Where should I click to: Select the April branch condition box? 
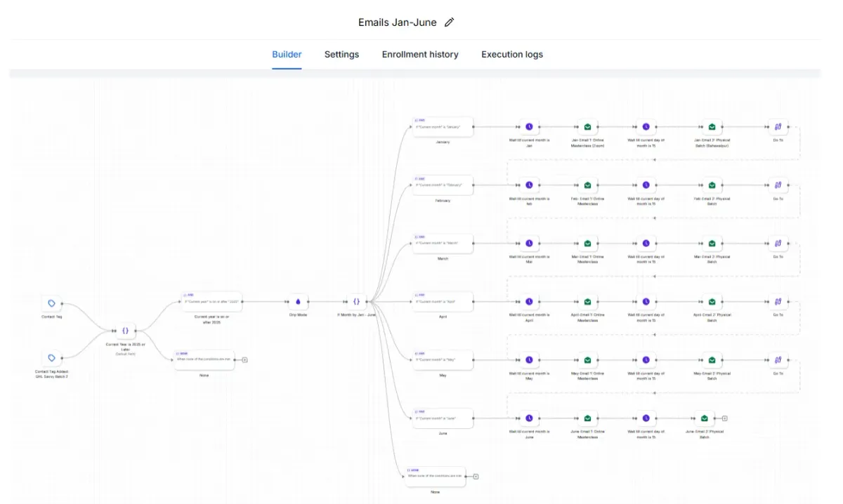click(443, 302)
